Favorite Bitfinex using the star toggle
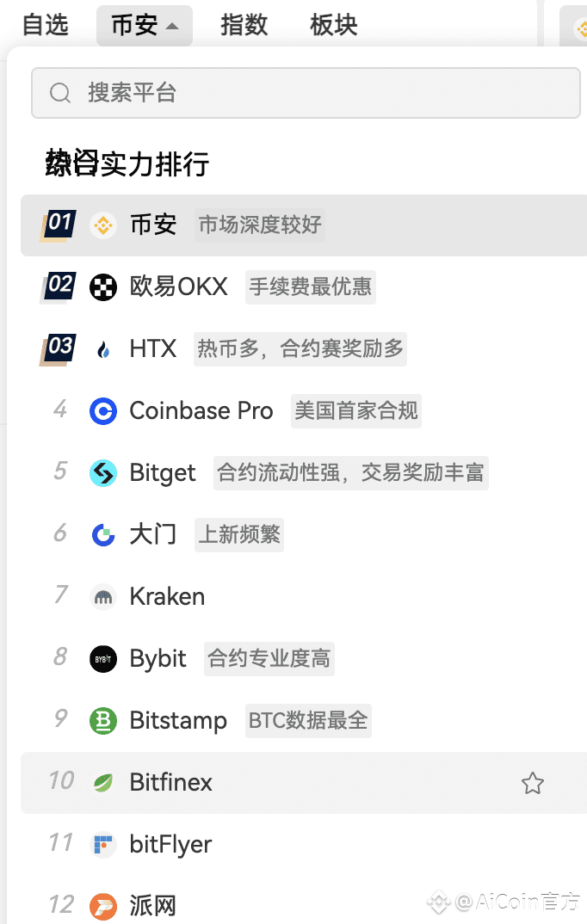The width and height of the screenshot is (587, 924). click(x=533, y=783)
